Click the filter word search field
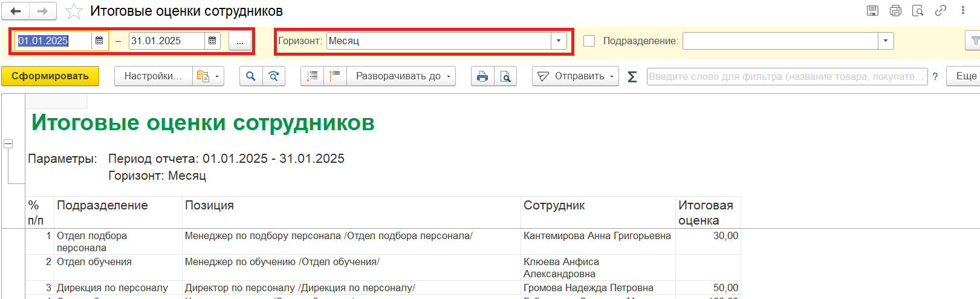Screen dimensions: 980x299 point(787,76)
